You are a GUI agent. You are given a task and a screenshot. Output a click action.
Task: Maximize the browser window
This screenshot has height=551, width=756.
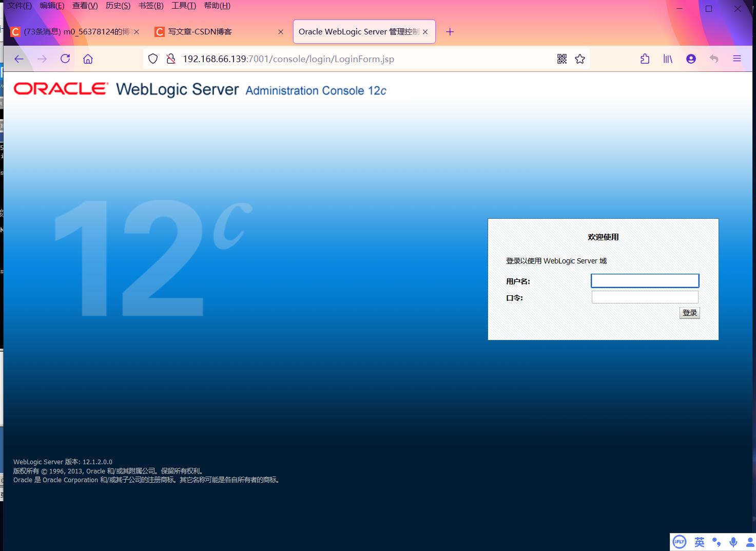pyautogui.click(x=709, y=9)
